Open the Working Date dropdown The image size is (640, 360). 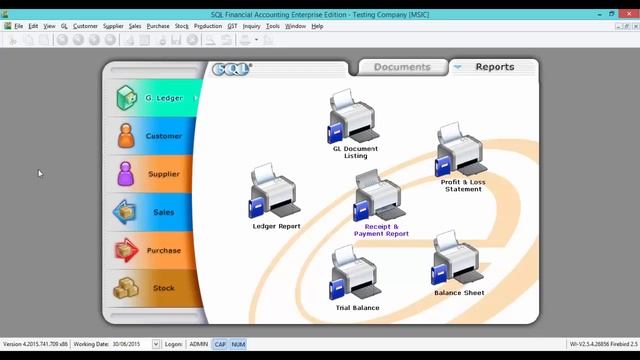[x=156, y=344]
